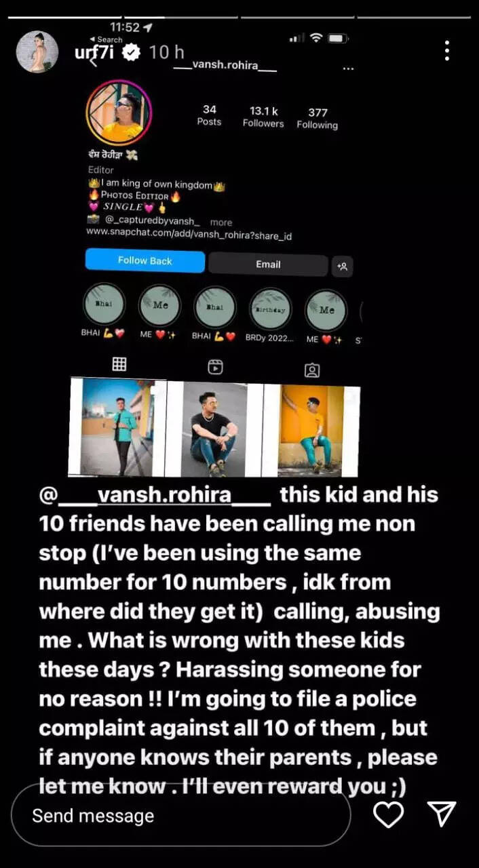Tap the Email button
This screenshot has height=868, width=479.
pos(268,264)
